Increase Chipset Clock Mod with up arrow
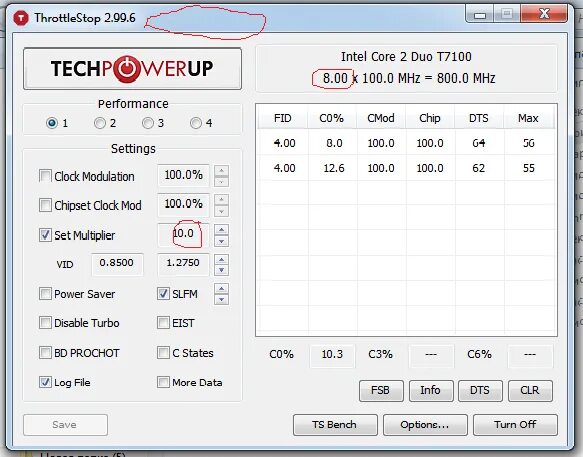Image resolution: width=583 pixels, height=457 pixels. click(x=222, y=200)
